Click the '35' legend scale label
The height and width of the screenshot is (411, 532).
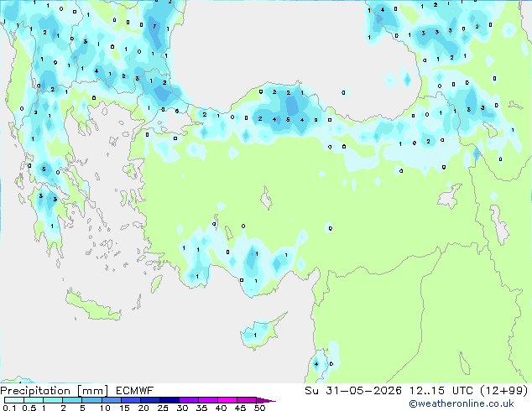201,408
